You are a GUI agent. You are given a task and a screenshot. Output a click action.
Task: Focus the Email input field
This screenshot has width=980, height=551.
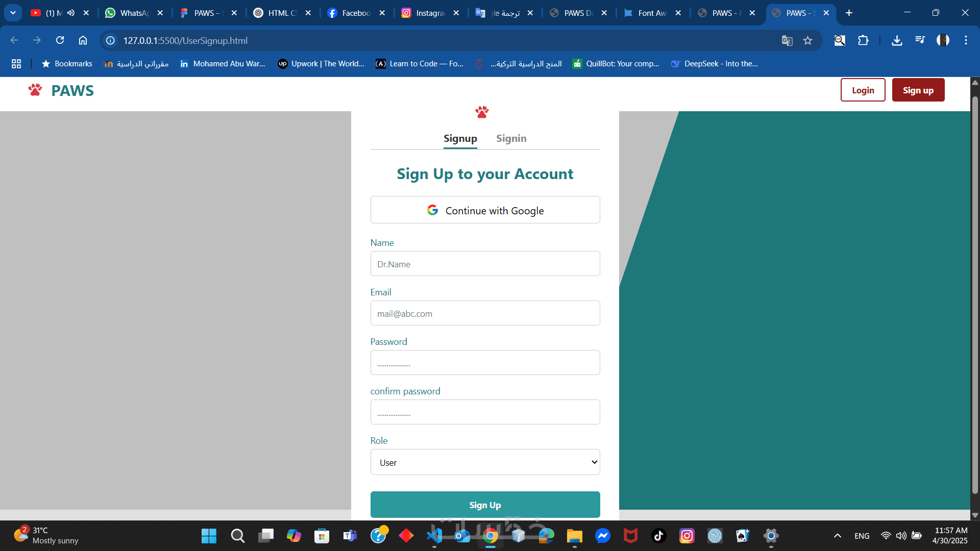485,313
